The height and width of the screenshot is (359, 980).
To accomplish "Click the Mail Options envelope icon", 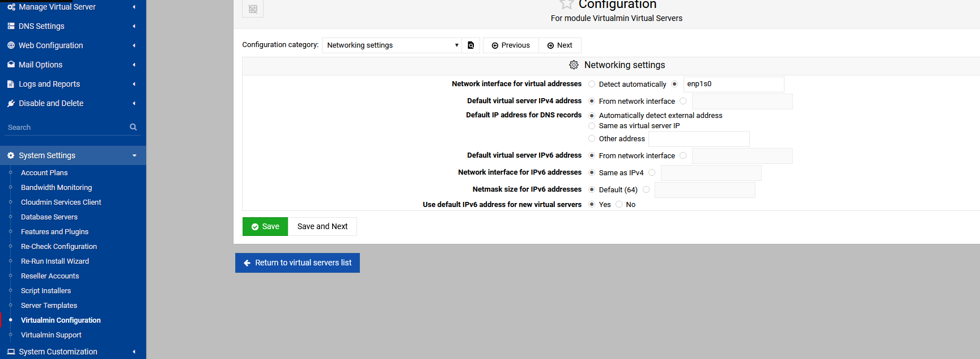I will (x=11, y=65).
